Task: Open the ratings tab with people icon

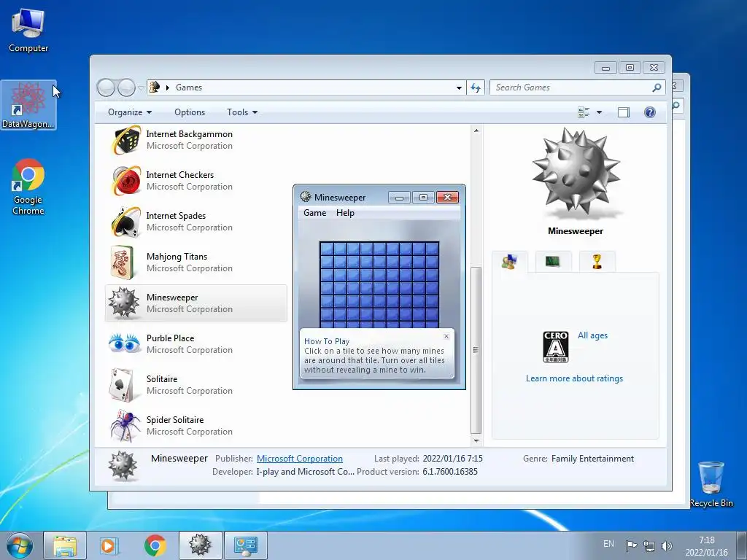Action: point(510,262)
